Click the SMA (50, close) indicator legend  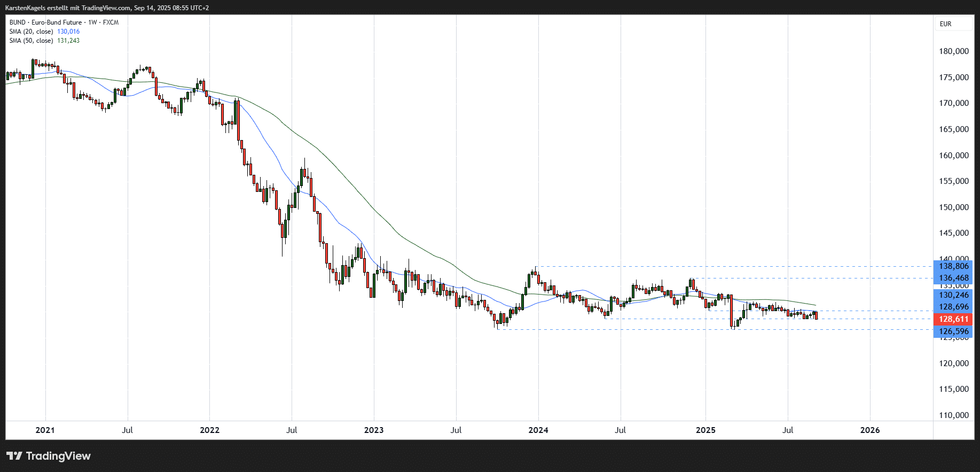coord(31,41)
